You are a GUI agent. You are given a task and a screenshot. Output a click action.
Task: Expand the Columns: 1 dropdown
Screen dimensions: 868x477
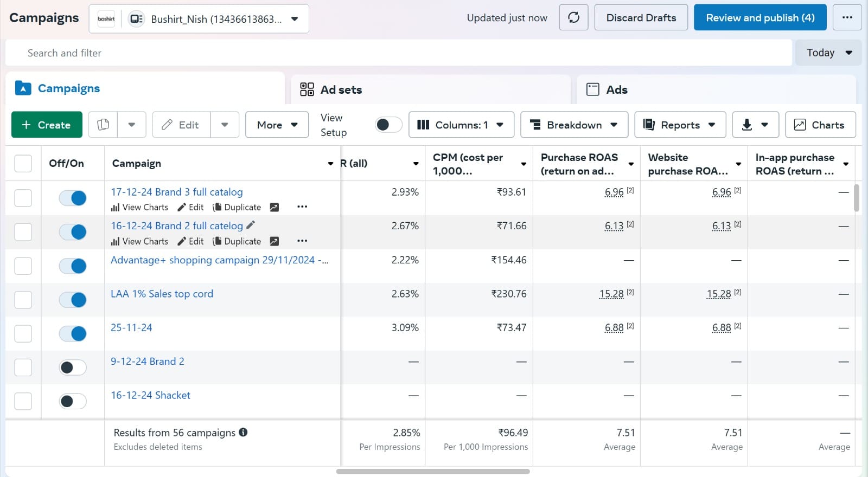tap(461, 125)
